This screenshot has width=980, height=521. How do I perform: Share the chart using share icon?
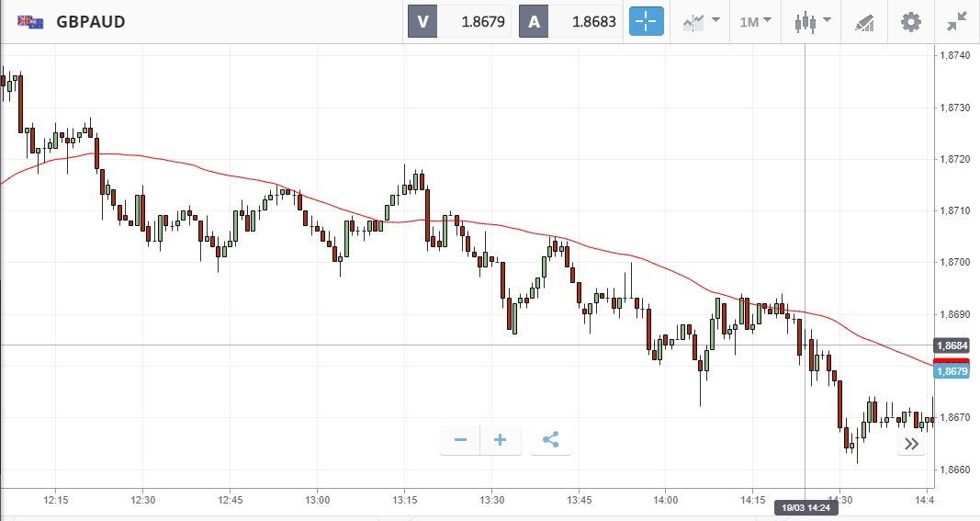coord(550,440)
